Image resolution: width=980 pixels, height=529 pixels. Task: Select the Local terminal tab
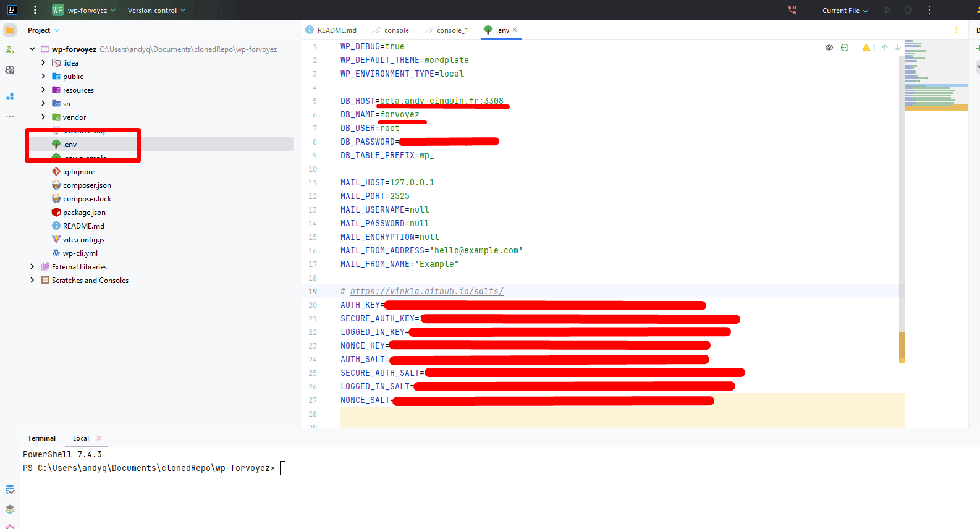[x=81, y=438]
